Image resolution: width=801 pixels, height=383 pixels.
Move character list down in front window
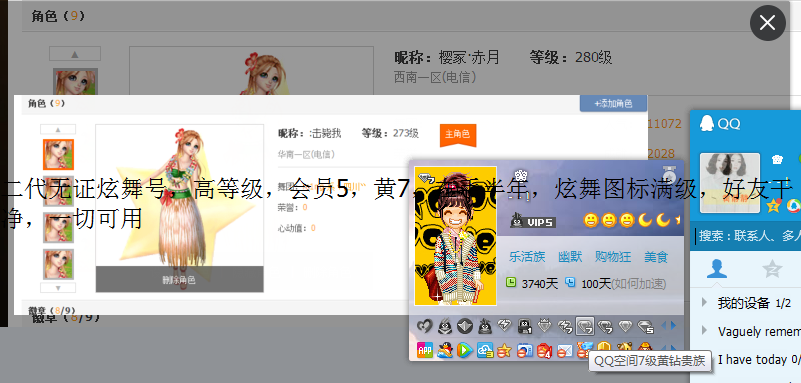(58, 288)
